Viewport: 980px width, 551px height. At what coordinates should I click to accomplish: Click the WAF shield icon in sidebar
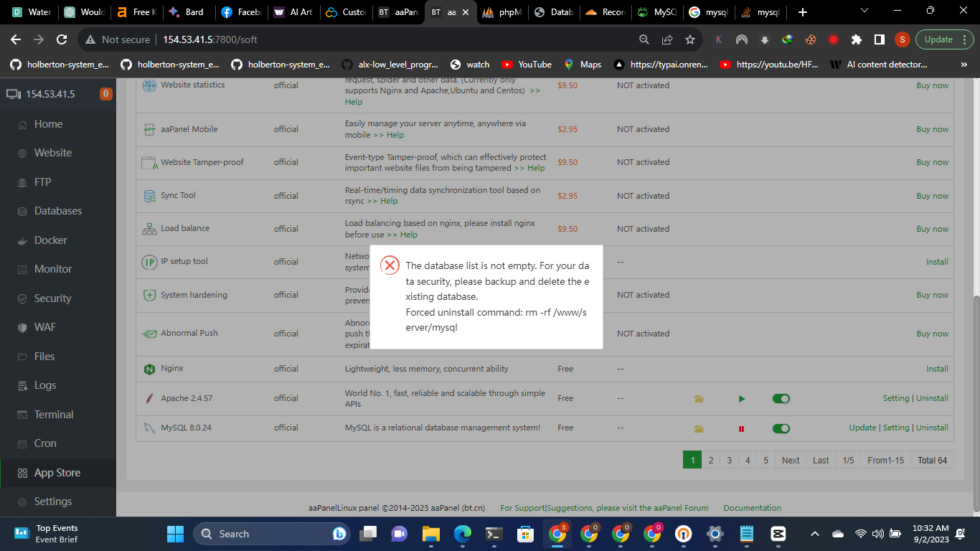[21, 327]
